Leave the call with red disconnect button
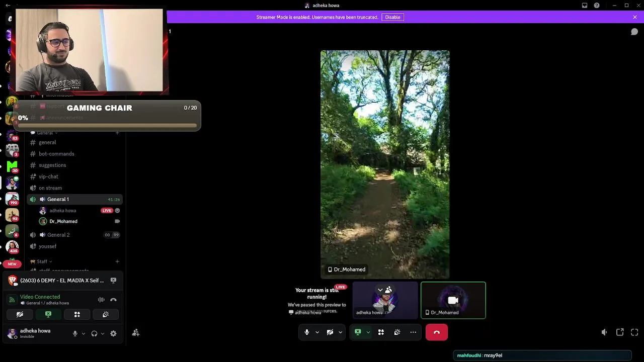 tap(437, 332)
